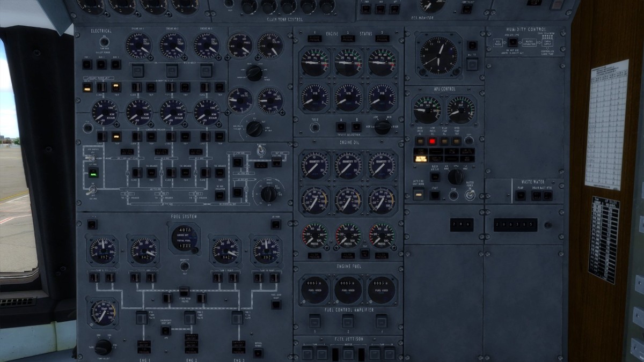
Task: Flip the Battery toggle switch
Action: point(262,152)
